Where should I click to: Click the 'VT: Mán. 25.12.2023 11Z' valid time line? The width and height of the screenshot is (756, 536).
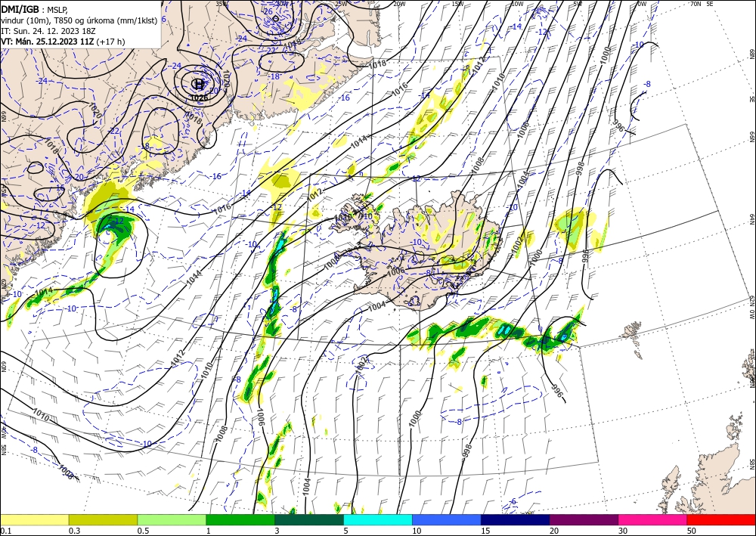pyautogui.click(x=63, y=42)
